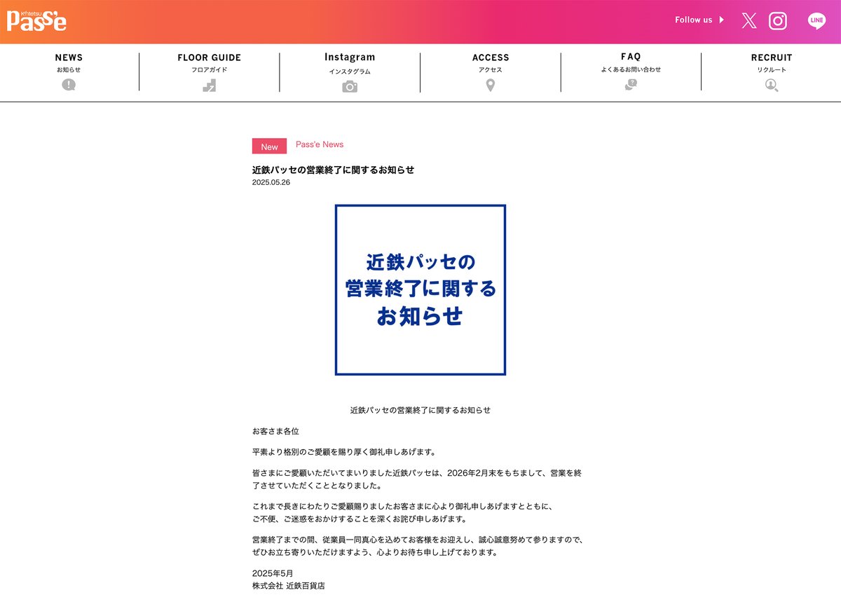This screenshot has height=616, width=841.
Task: Open the blue-bordered announcement image
Action: pyautogui.click(x=420, y=290)
